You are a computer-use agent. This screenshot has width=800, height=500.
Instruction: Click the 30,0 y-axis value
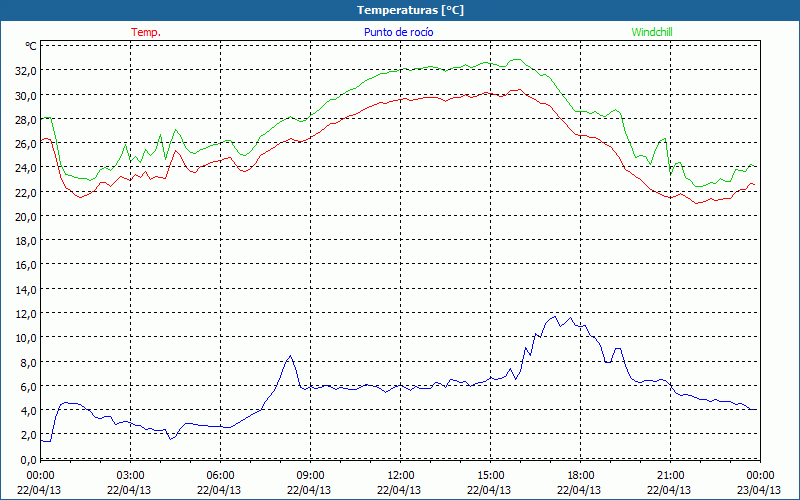26,95
